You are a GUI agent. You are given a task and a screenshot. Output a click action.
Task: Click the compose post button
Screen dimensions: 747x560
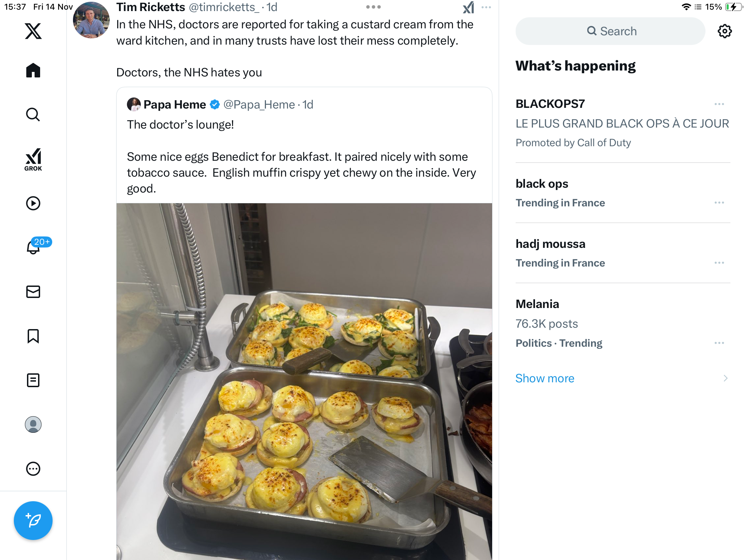(x=33, y=521)
